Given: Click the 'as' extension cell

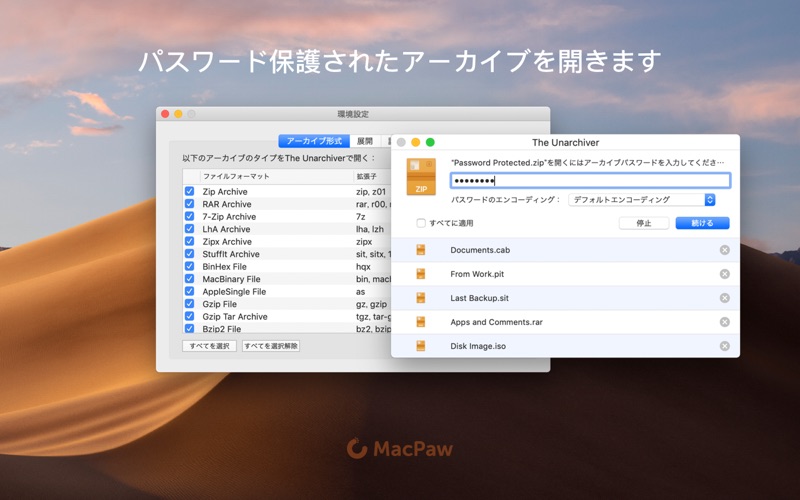Looking at the screenshot, I should pyautogui.click(x=361, y=292).
